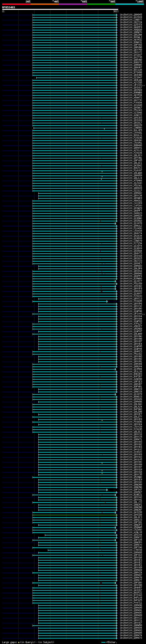The height and width of the screenshot is (644, 146).
Task: Click the purple ~60% identity legend bar
Action: (73, 4)
